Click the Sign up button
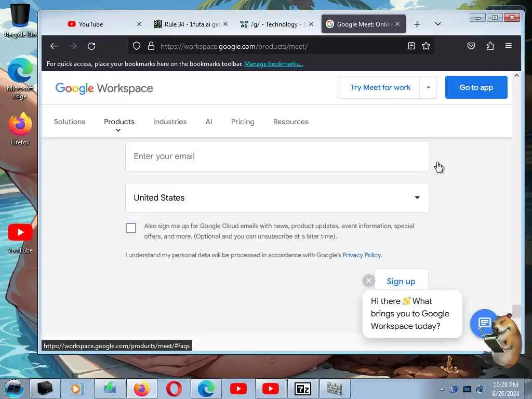The width and height of the screenshot is (532, 399). pyautogui.click(x=401, y=281)
